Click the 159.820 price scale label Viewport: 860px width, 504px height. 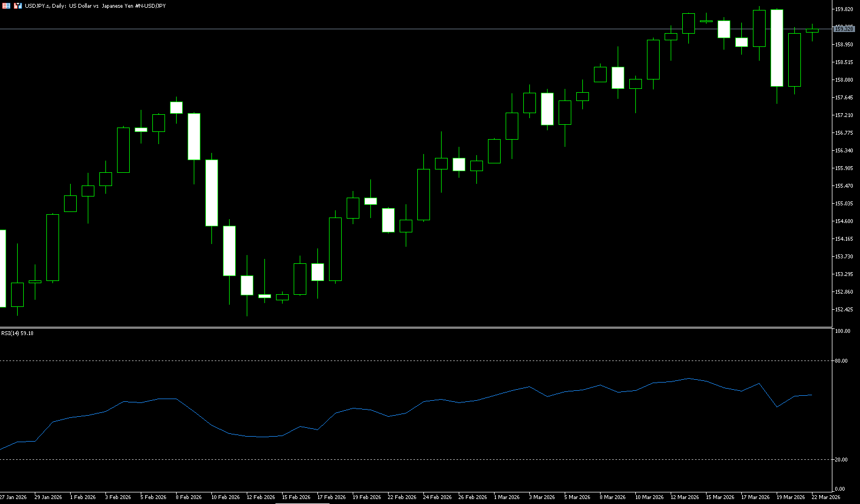coord(844,9)
